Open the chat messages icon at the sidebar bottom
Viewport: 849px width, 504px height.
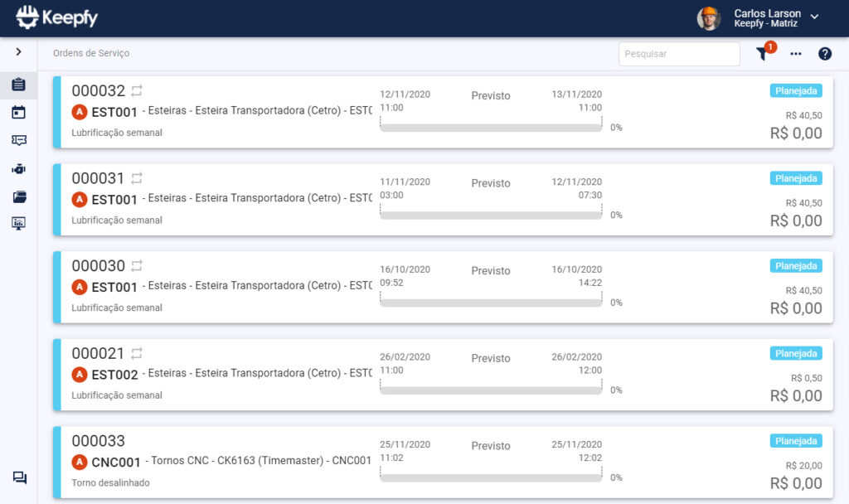coord(20,477)
